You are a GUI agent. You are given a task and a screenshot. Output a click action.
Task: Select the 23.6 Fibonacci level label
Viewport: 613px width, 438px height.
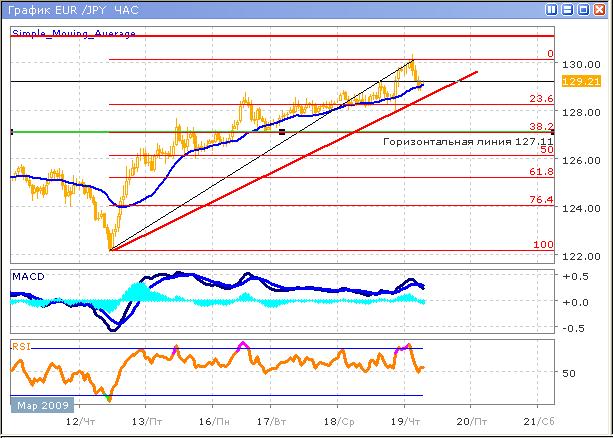point(540,98)
